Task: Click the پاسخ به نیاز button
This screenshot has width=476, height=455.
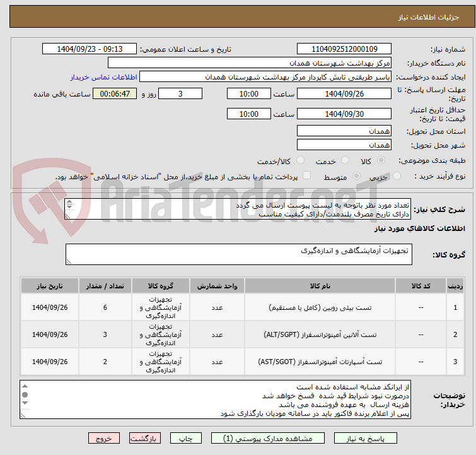Action: pyautogui.click(x=365, y=439)
